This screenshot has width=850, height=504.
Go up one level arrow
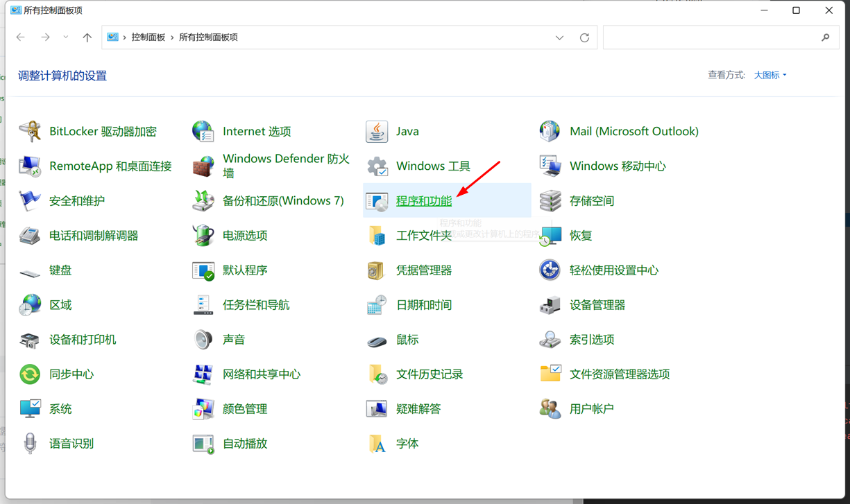[87, 37]
